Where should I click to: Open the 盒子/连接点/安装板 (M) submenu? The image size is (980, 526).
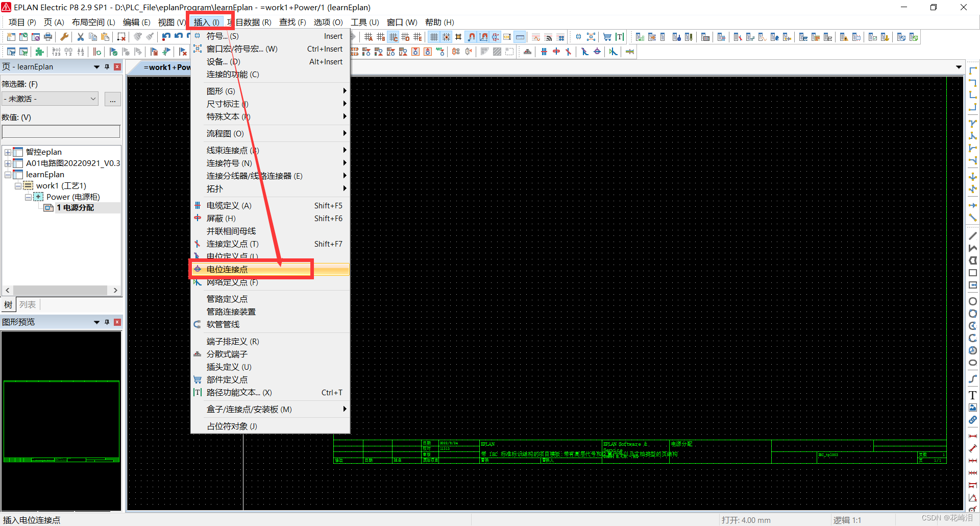pyautogui.click(x=270, y=409)
